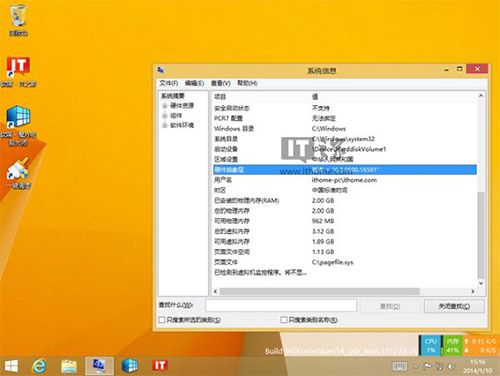Select the highlighted 硬件抽象层 row
Viewport: 500px width, 376px height.
[x=345, y=170]
